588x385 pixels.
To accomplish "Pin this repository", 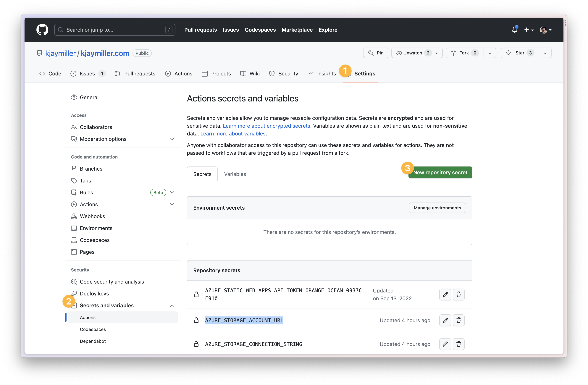I will pos(376,53).
